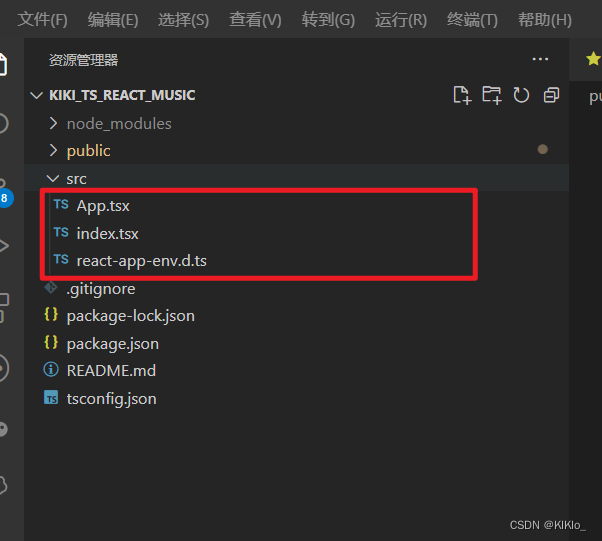Refresh the explorer with the refresh icon

(x=521, y=95)
